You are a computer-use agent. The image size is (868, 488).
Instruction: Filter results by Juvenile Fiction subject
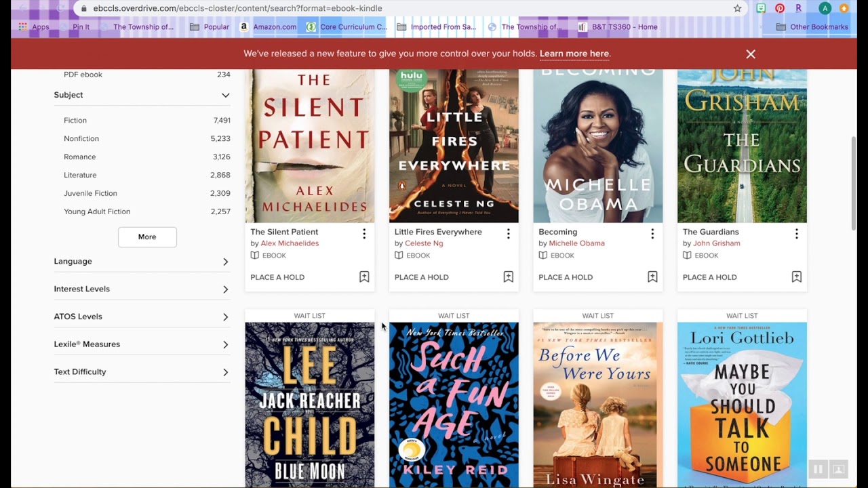[90, 193]
